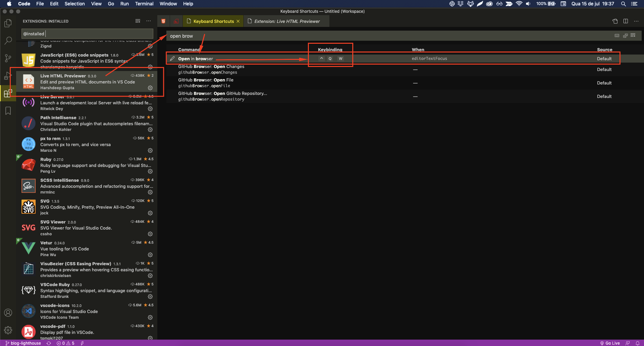Click the Keybinding column header
644x346 pixels.
pyautogui.click(x=330, y=49)
